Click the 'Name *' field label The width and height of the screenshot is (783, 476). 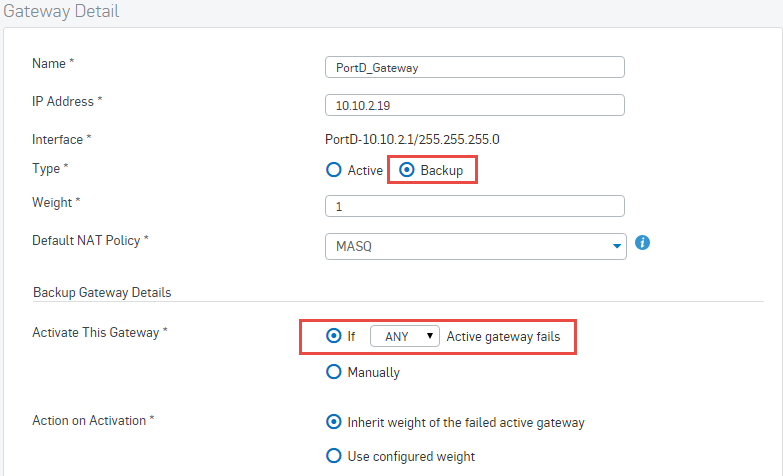click(x=54, y=64)
